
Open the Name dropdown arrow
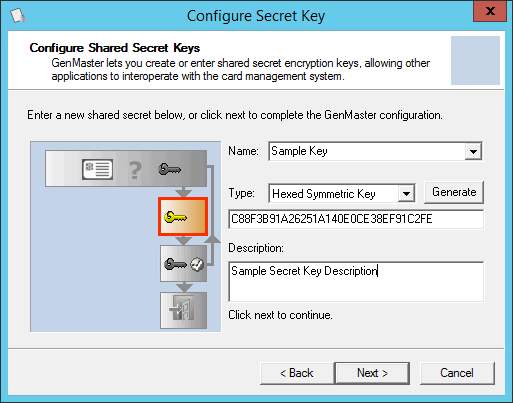coord(473,151)
